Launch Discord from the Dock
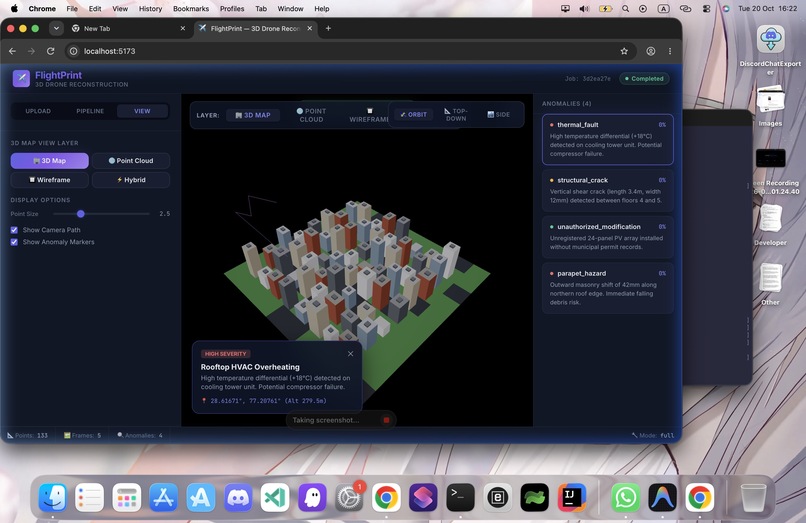Screen dimensions: 806x523 click(238, 497)
